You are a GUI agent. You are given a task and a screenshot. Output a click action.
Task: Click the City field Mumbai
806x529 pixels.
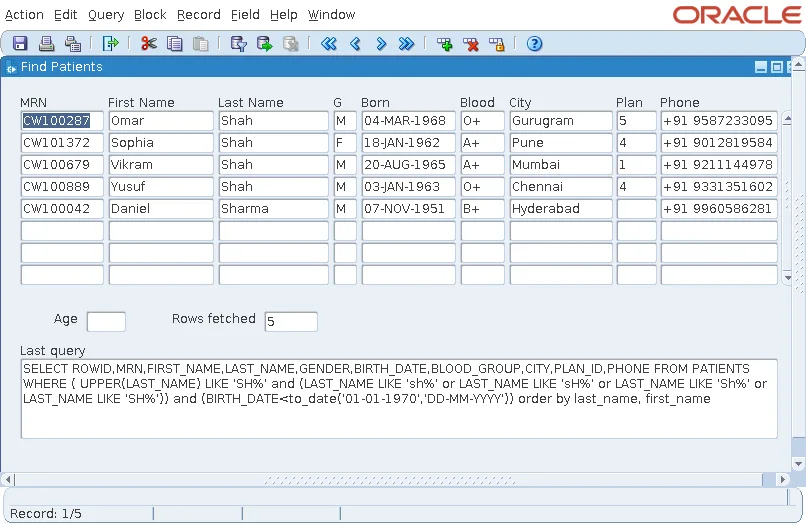(x=561, y=165)
